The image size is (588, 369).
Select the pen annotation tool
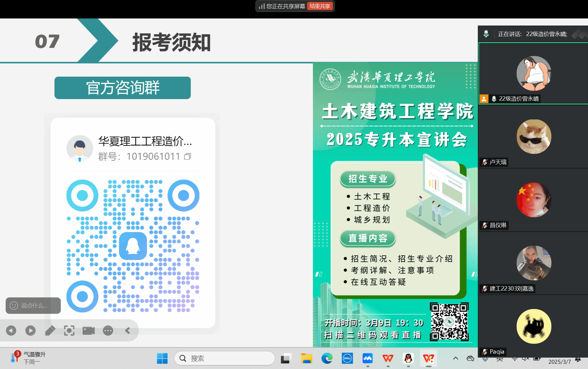tap(50, 331)
